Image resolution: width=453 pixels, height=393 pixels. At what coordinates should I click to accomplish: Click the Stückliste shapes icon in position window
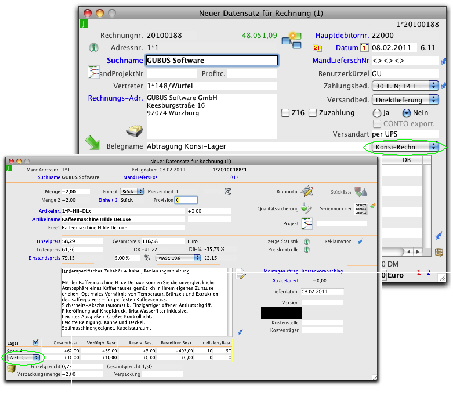(x=360, y=192)
